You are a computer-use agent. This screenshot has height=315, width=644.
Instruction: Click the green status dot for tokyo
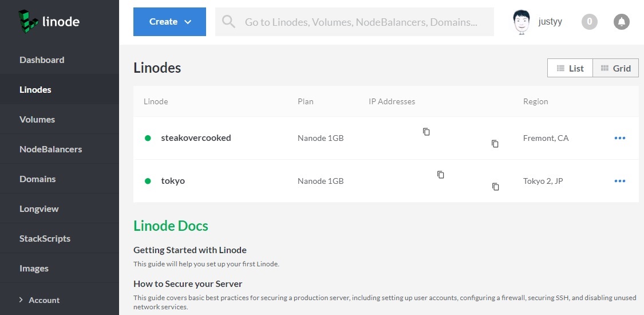(148, 181)
